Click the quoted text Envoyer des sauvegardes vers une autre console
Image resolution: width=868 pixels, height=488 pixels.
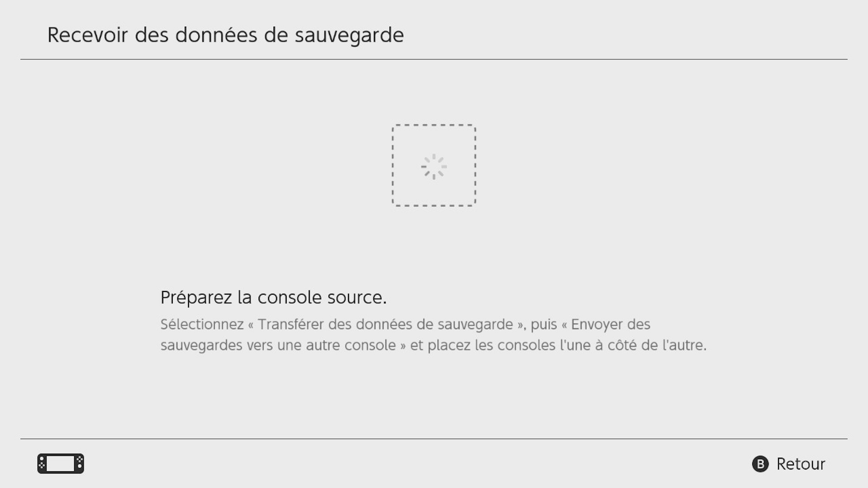(x=406, y=335)
